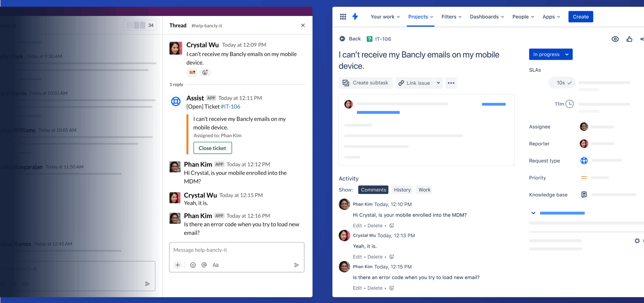Open the three-dots more actions menu
Screen dimensions: 644x303
[x=451, y=83]
